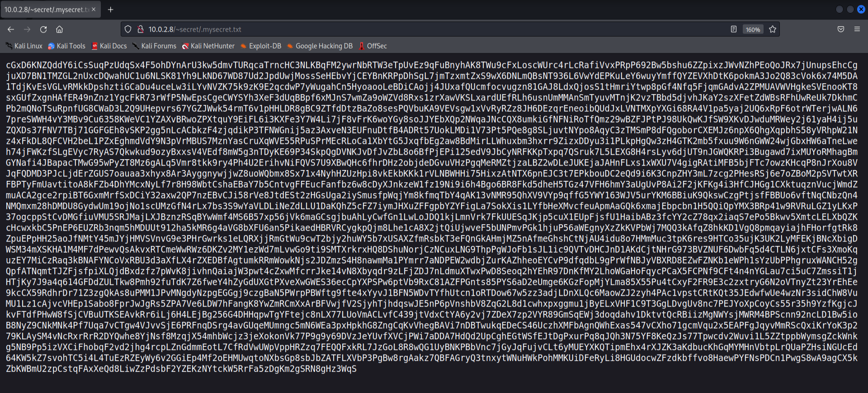Reset the 160% zoom level indicator
The height and width of the screenshot is (393, 868).
753,29
